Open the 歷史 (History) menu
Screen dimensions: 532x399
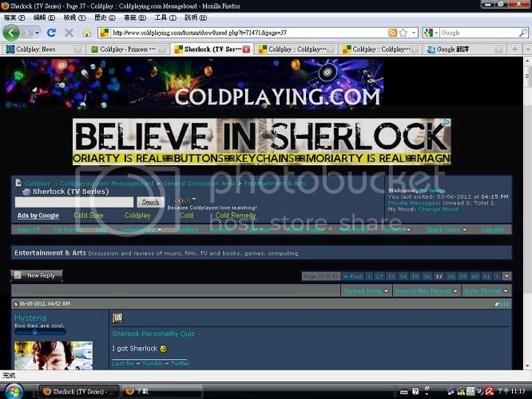click(105, 18)
